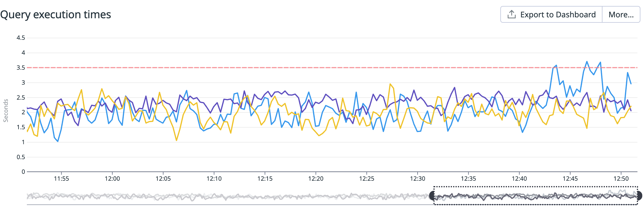The height and width of the screenshot is (216, 644).
Task: Click the right handle of the range selector
Action: pyautogui.click(x=639, y=196)
